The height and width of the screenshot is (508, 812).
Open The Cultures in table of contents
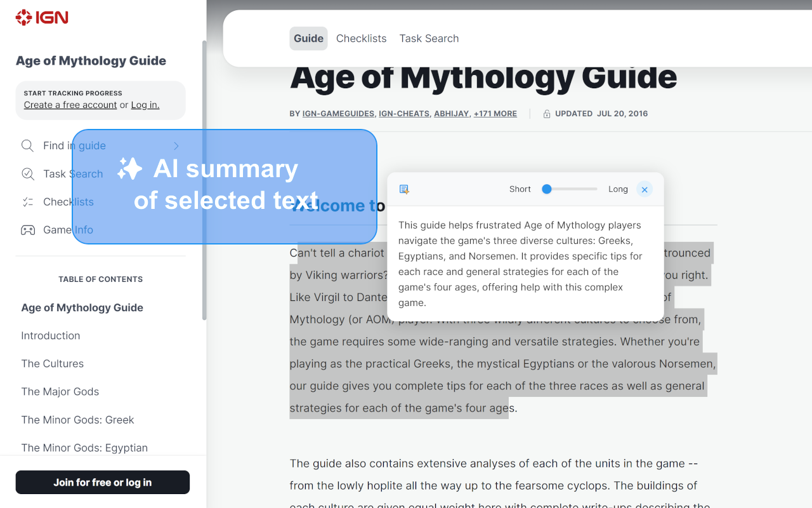(x=53, y=364)
